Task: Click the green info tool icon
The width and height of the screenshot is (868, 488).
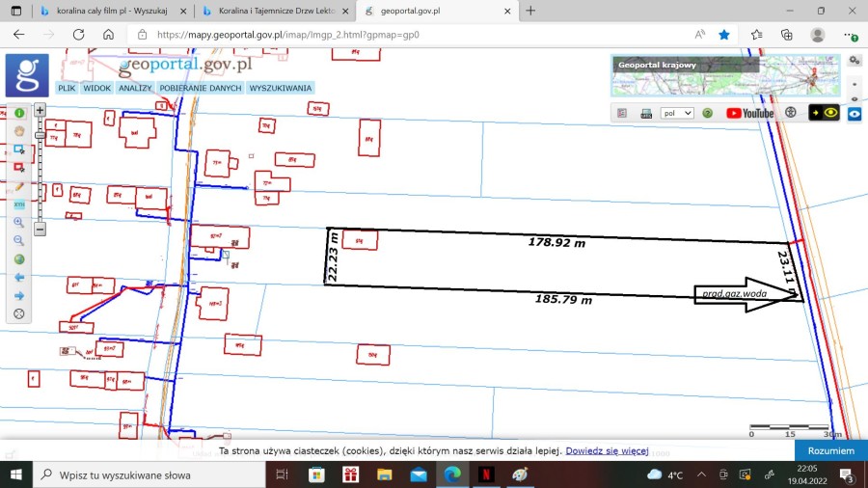Action: coord(18,113)
